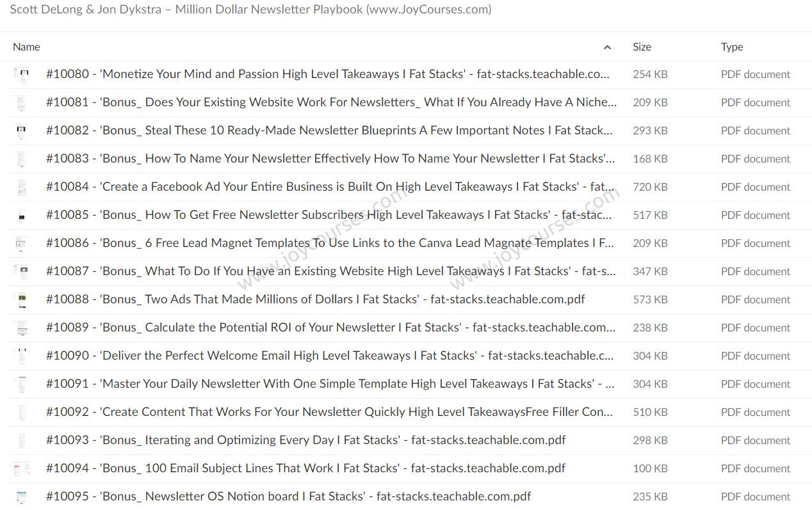Open '#10089 - Calculate the Potential ROI' PDF

(332, 328)
